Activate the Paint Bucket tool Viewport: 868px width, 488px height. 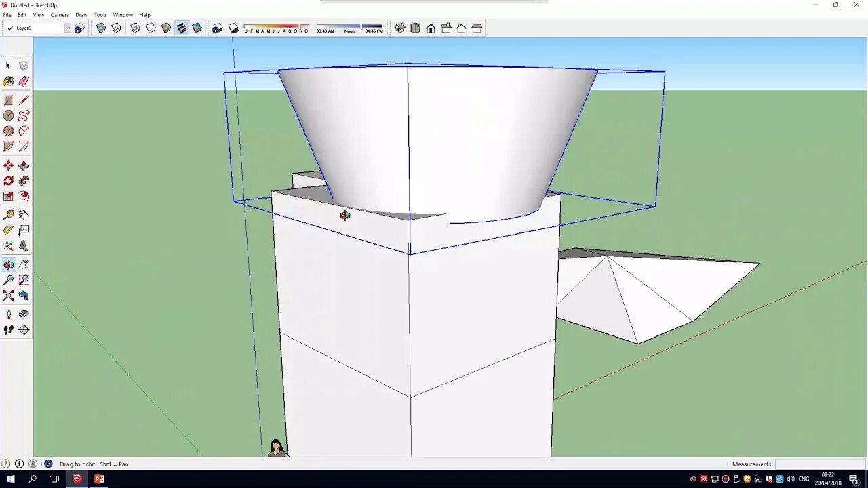8,81
